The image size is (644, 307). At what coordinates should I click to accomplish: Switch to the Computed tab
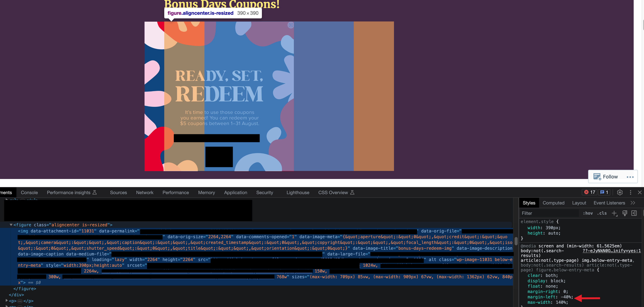click(x=553, y=203)
